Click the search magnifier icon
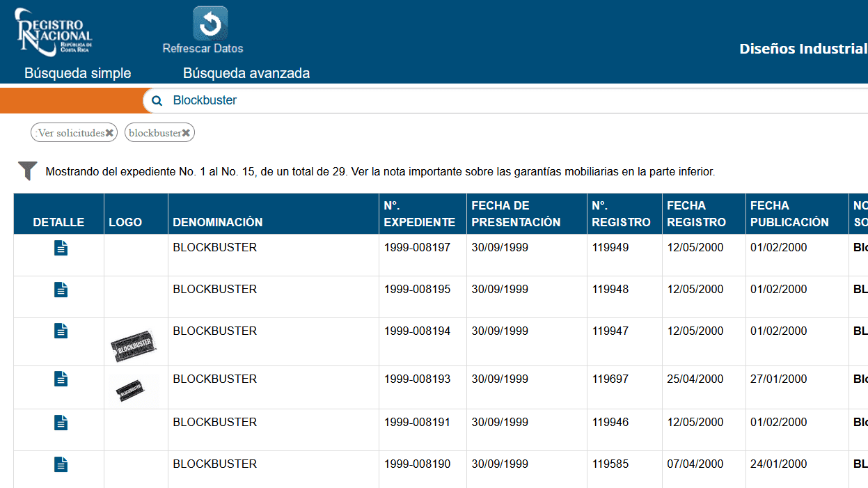The height and width of the screenshot is (488, 868). point(157,100)
